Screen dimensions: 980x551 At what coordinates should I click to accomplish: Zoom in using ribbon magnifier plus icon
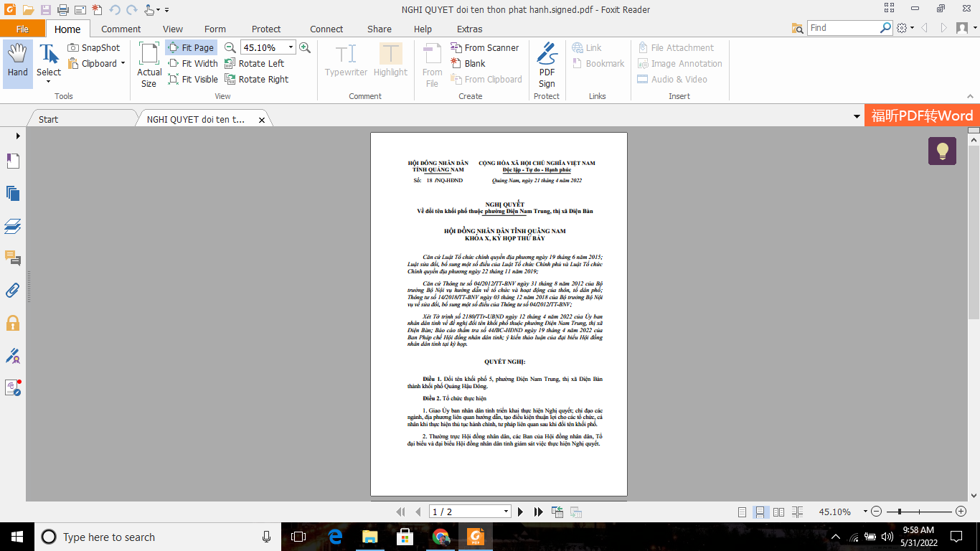[305, 47]
